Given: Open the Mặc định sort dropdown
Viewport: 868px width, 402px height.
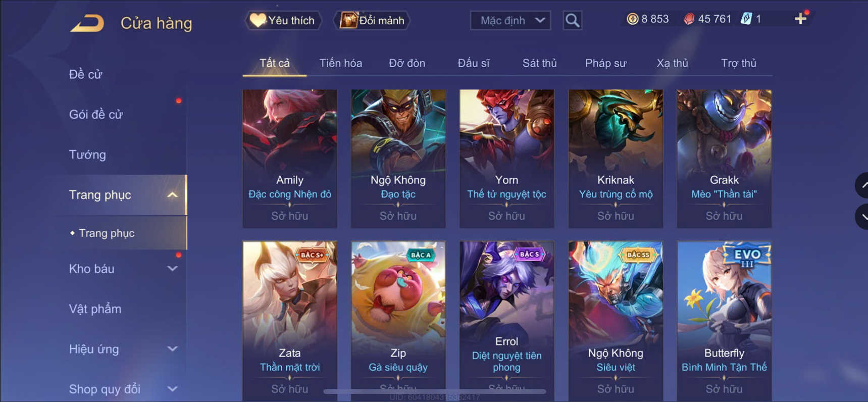Looking at the screenshot, I should (510, 21).
